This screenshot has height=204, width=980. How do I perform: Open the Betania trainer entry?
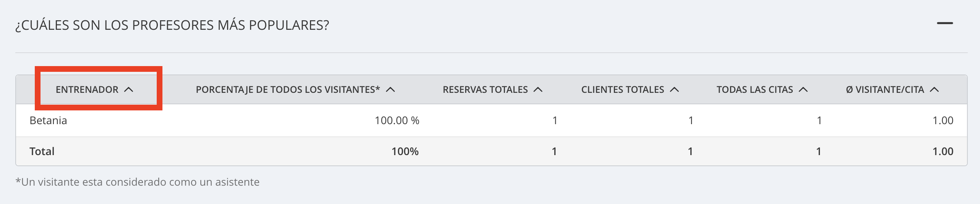[48, 120]
